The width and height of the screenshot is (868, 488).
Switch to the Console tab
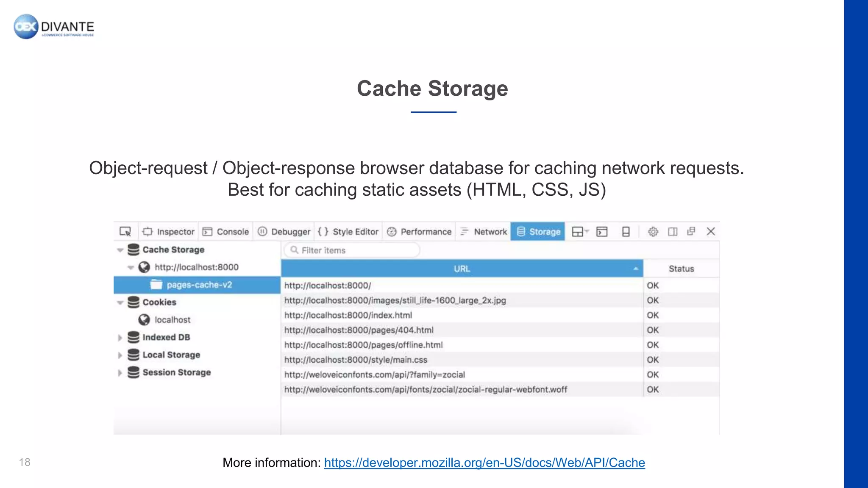(226, 232)
